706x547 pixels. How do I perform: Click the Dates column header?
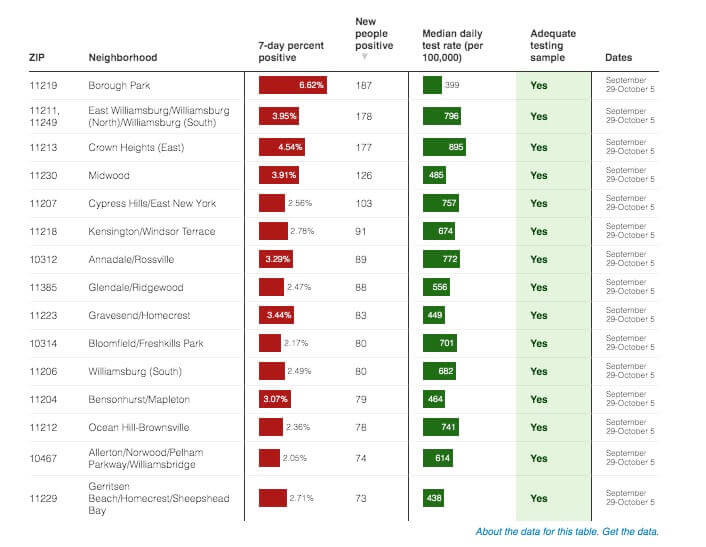619,58
